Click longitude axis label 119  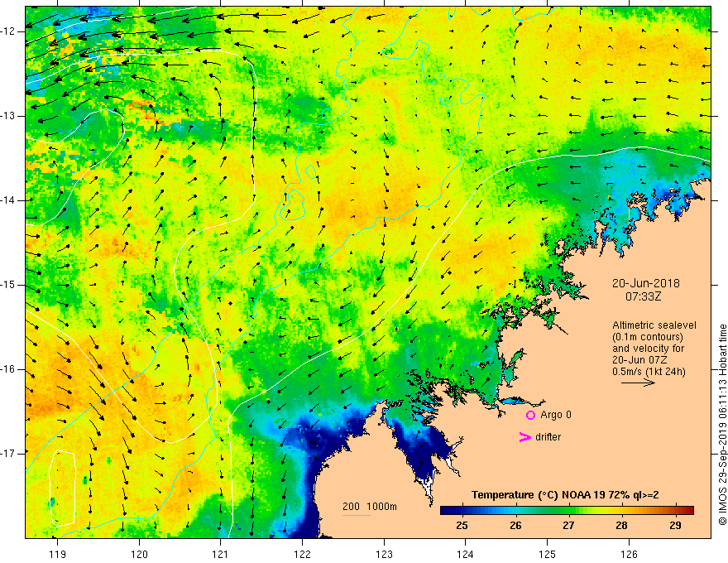[58, 554]
